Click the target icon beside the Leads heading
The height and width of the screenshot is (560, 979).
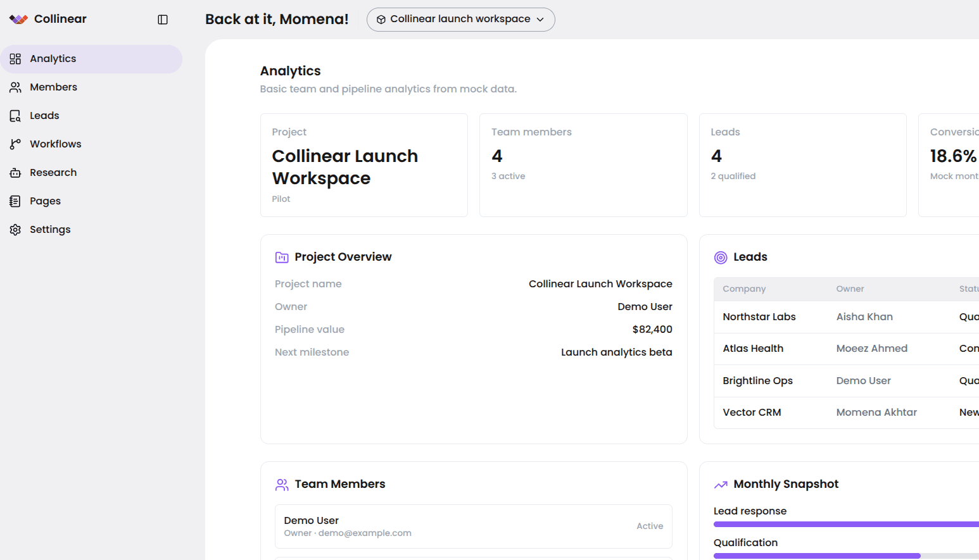(x=721, y=258)
